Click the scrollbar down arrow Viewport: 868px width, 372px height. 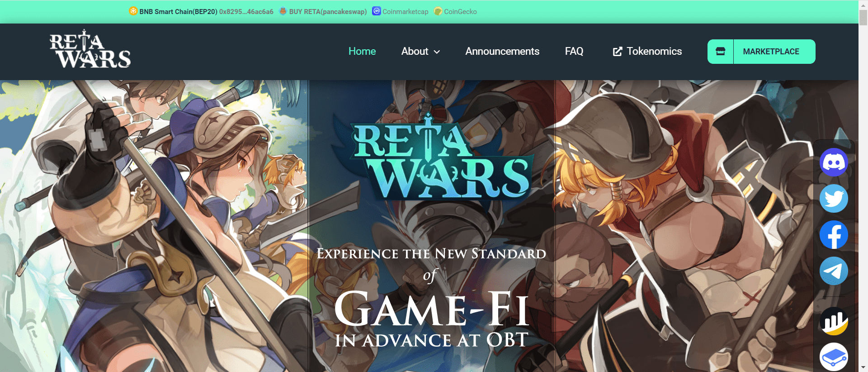click(x=863, y=367)
